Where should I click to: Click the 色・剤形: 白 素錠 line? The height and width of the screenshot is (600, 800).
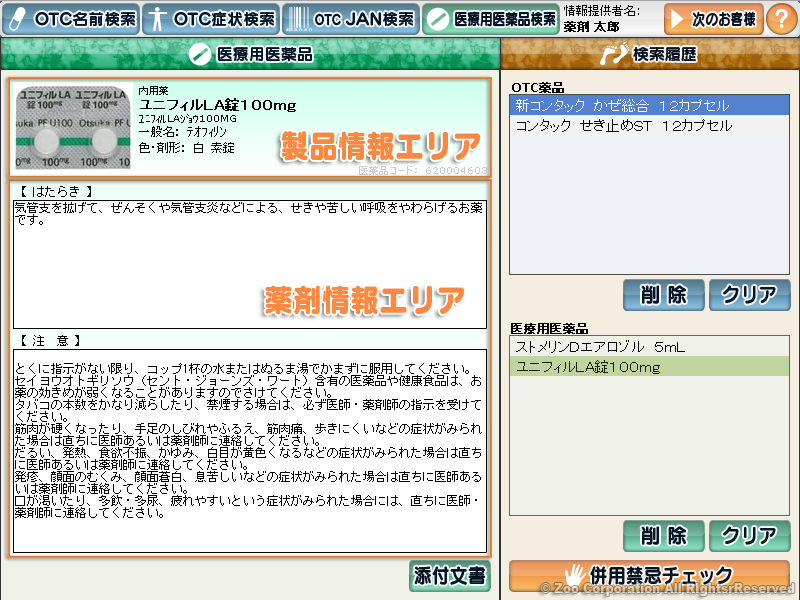pos(187,148)
